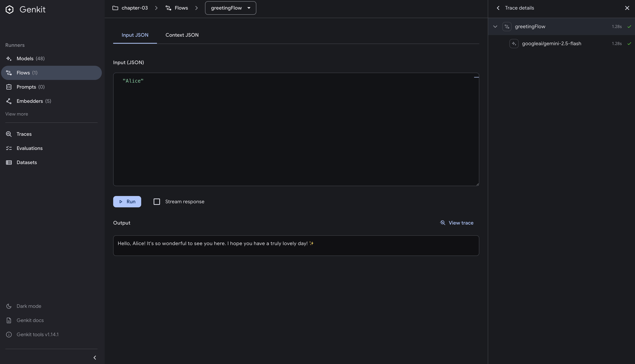
Task: Click greetingFlow success checkmark
Action: click(x=629, y=27)
